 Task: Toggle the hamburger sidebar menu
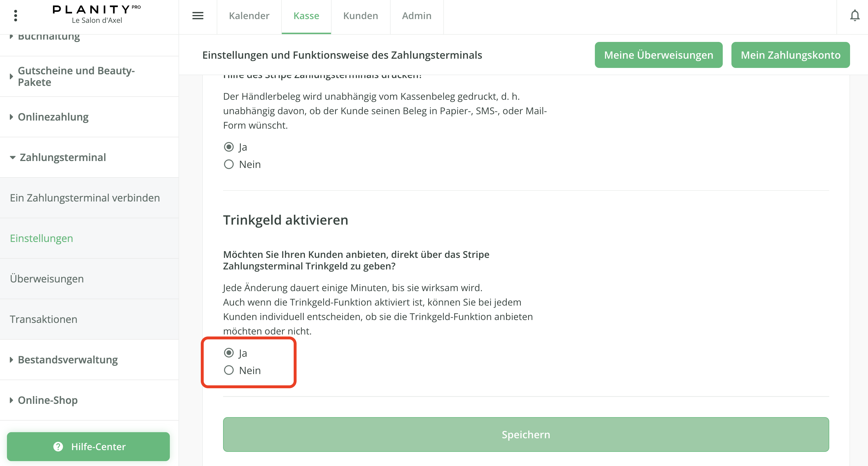pyautogui.click(x=198, y=16)
